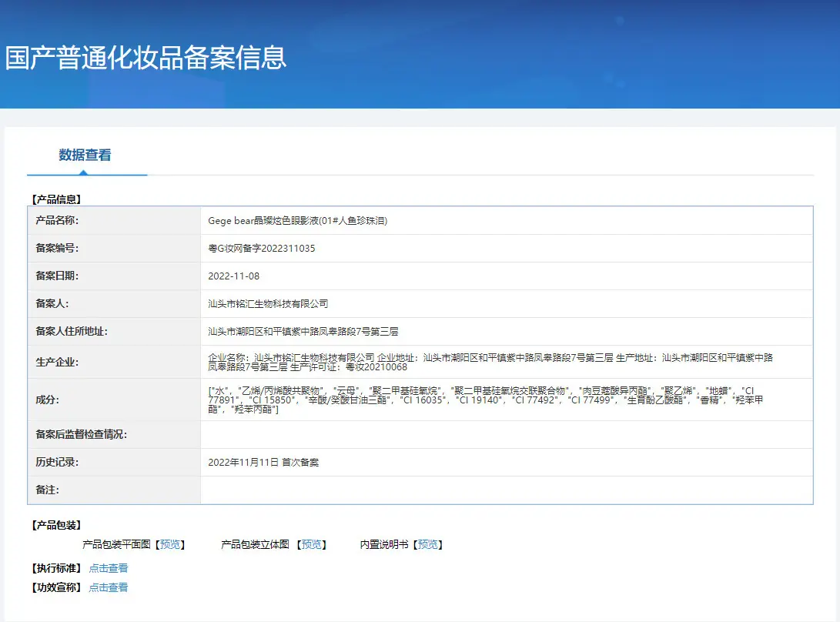Viewport: 840px width, 622px height.
Task: Switch to the 数据查看 tab
Action: tap(85, 155)
